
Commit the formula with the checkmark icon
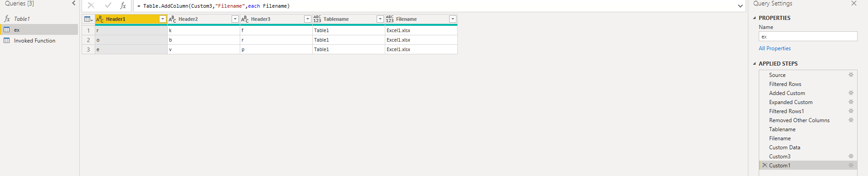click(x=108, y=5)
